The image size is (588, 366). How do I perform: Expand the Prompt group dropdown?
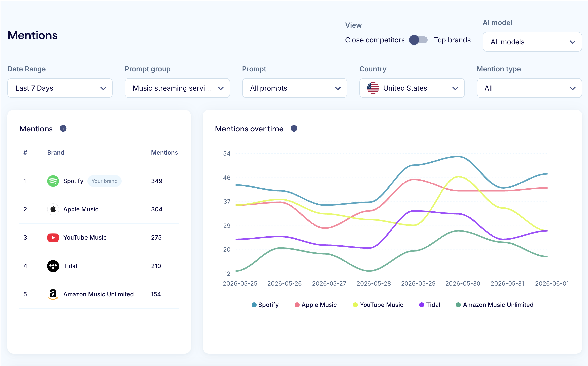pos(177,88)
